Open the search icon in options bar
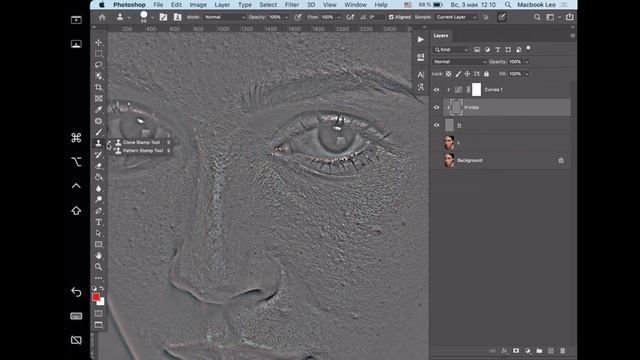 [x=537, y=17]
